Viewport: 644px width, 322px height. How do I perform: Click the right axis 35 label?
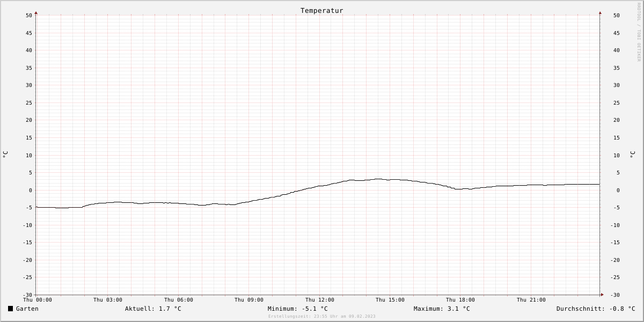click(617, 68)
